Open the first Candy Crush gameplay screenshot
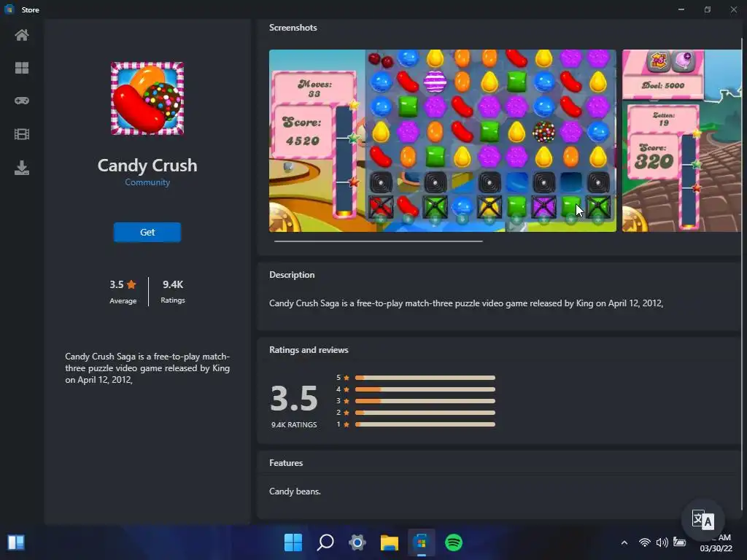This screenshot has width=747, height=560. (443, 141)
